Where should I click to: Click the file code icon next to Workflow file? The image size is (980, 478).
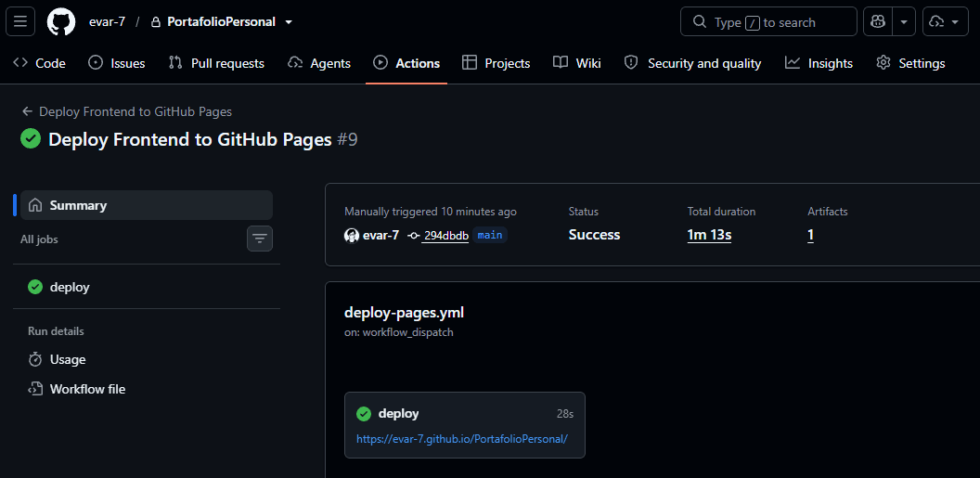point(35,389)
